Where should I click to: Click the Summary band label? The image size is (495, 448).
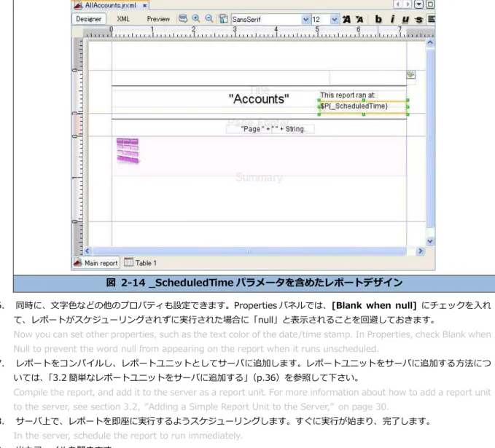pos(259,178)
